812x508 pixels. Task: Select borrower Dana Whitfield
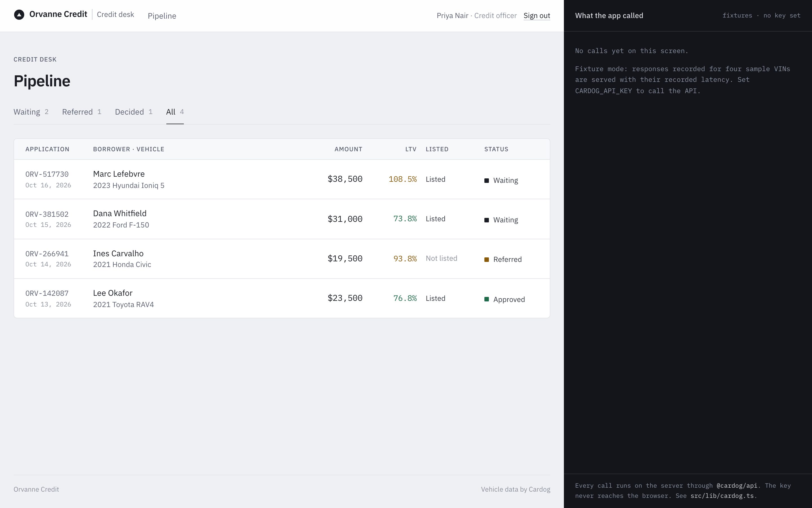click(120, 213)
